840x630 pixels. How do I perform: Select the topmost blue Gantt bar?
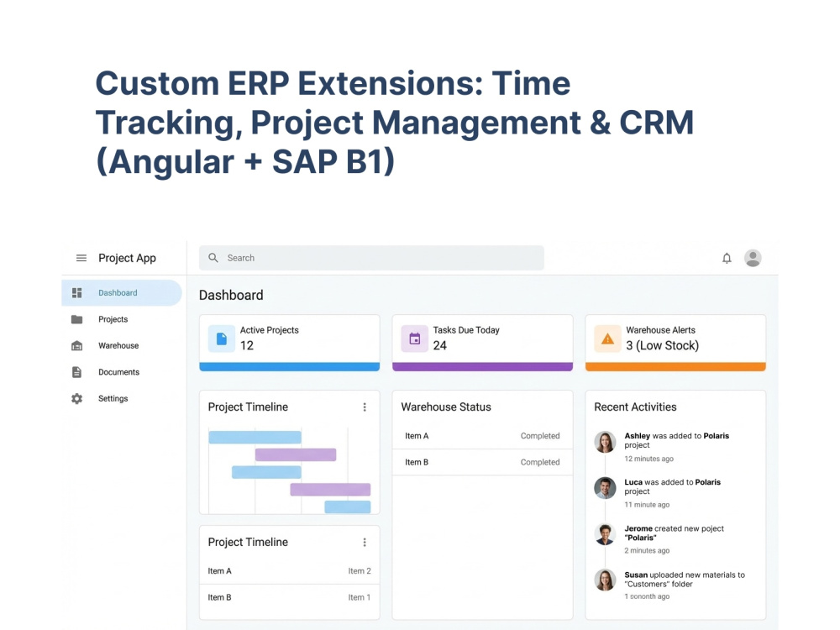tap(255, 437)
